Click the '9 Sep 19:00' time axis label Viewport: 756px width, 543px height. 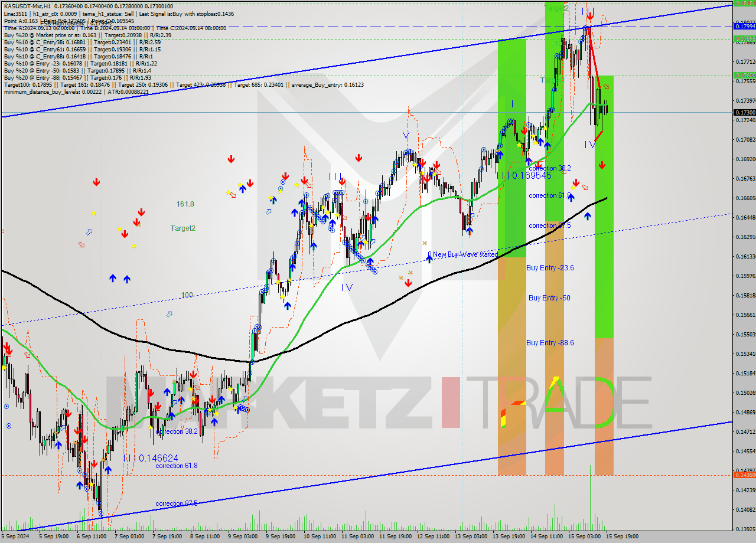(x=281, y=537)
